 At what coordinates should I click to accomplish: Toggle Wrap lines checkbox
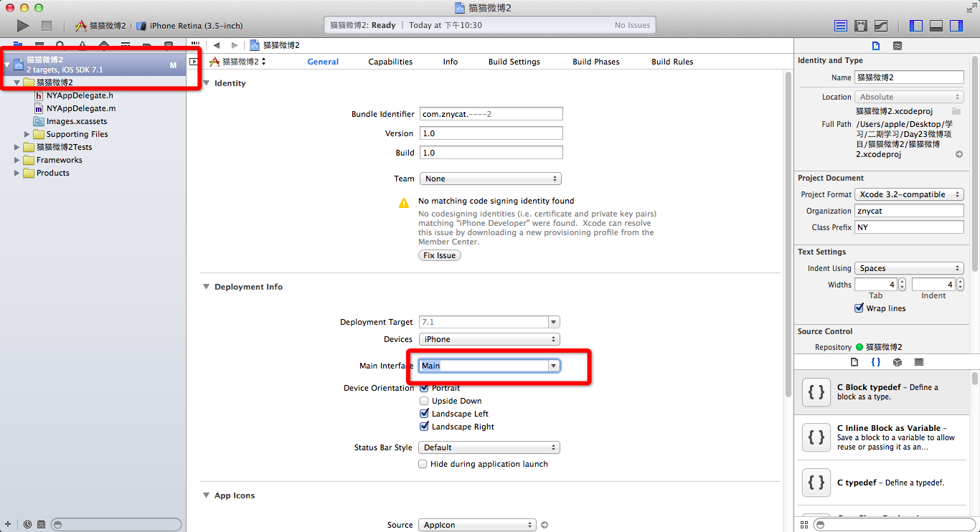859,308
